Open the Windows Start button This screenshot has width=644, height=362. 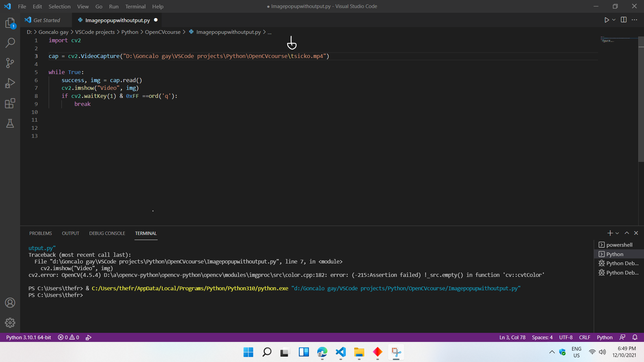248,352
